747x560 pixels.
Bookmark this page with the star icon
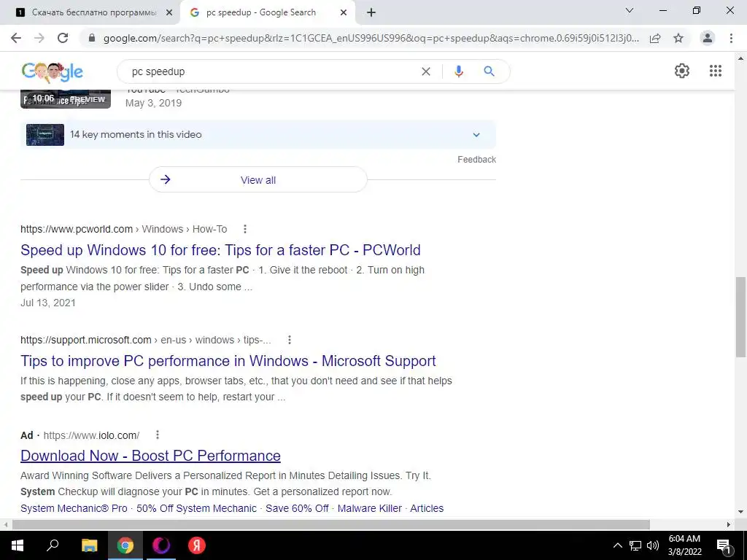pyautogui.click(x=678, y=38)
